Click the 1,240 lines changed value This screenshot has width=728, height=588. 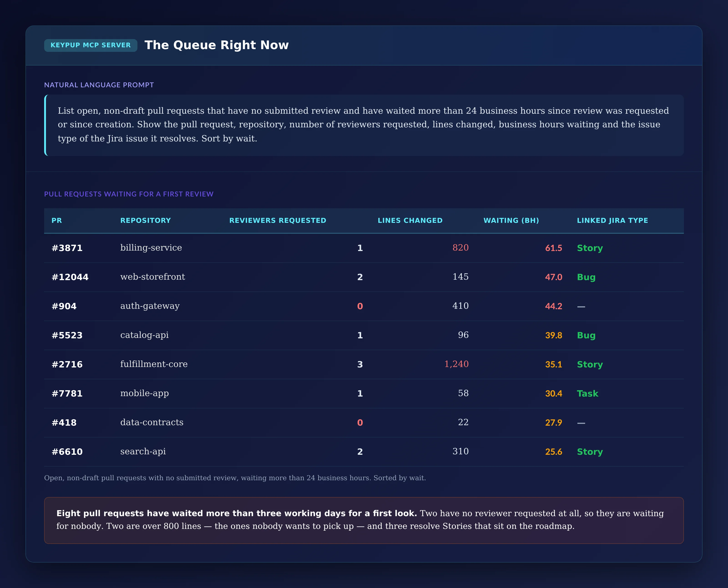457,364
